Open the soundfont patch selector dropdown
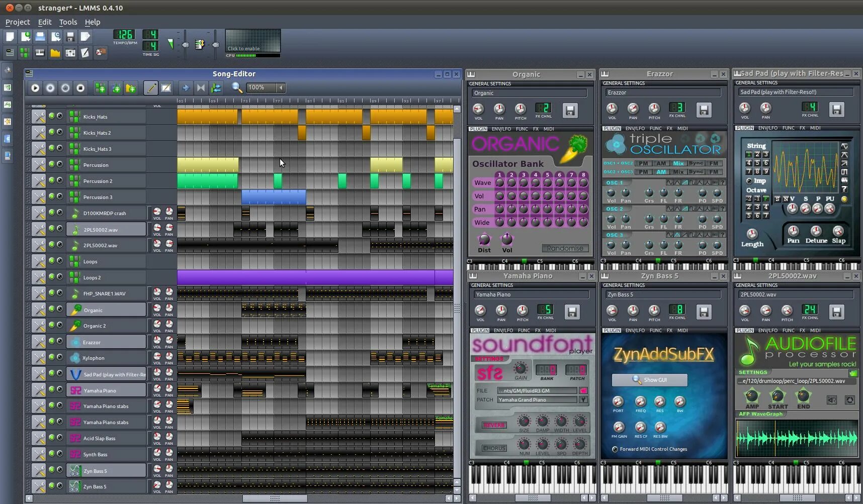 click(583, 400)
